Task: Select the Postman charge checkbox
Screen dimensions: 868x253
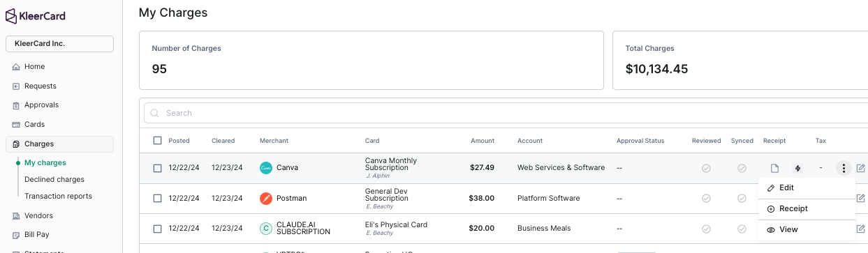Action: [x=157, y=199]
